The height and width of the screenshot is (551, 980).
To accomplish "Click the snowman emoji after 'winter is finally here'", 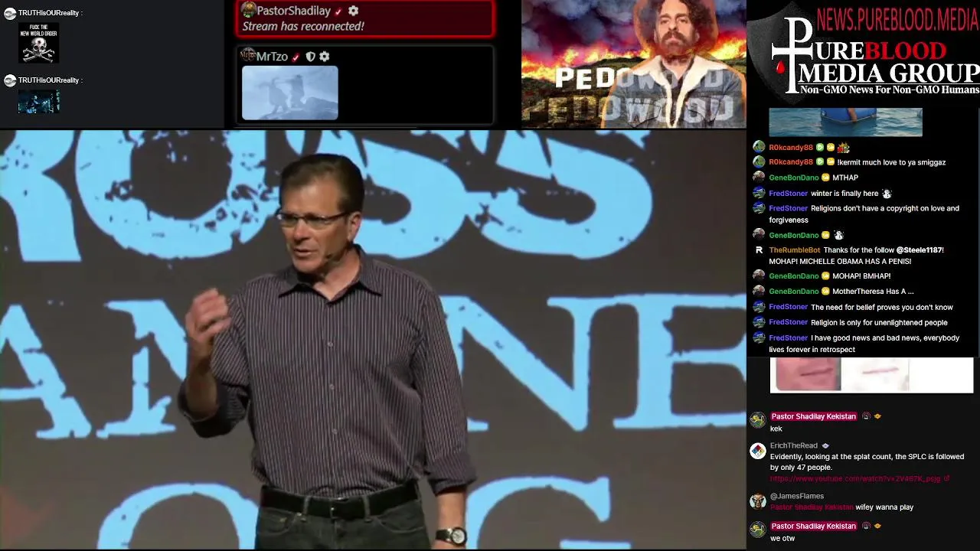I will coord(887,194).
